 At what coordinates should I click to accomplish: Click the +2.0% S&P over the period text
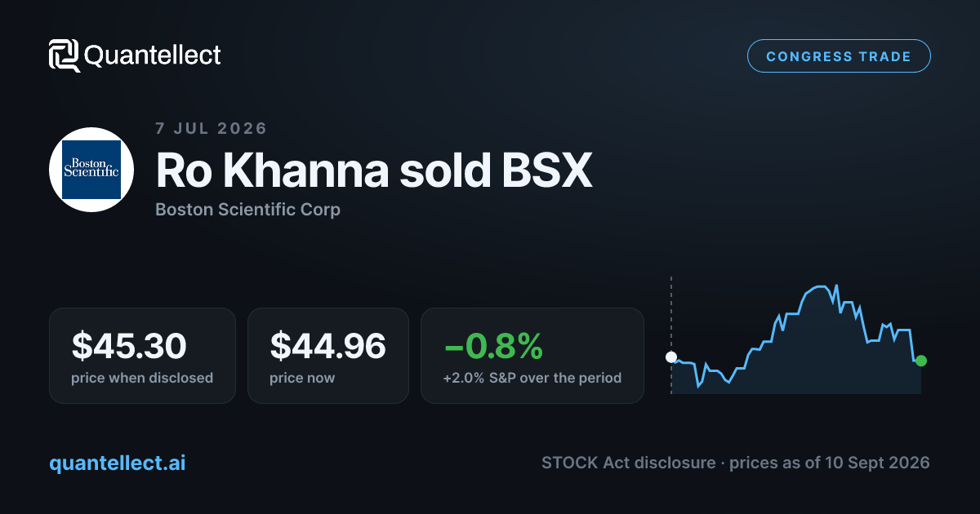[532, 378]
